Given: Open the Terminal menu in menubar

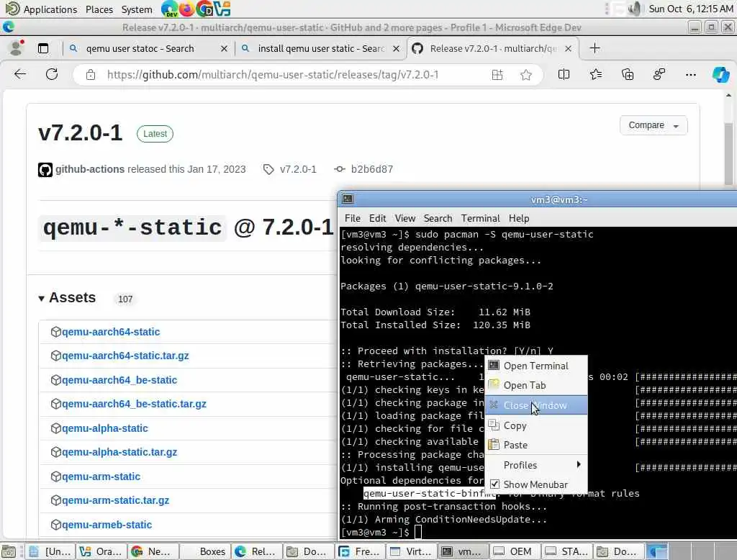Looking at the screenshot, I should pos(480,218).
